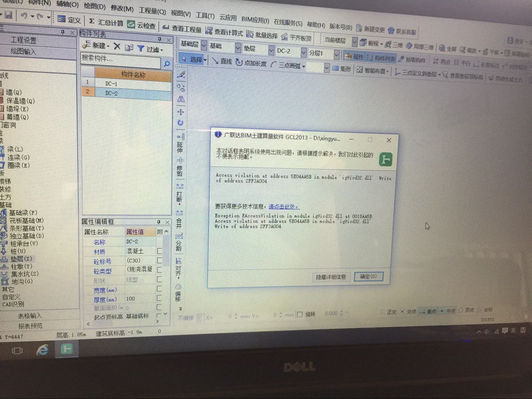Screen dimensions: 532x399
Task: Open 查看计算式 tool
Action: point(224,32)
